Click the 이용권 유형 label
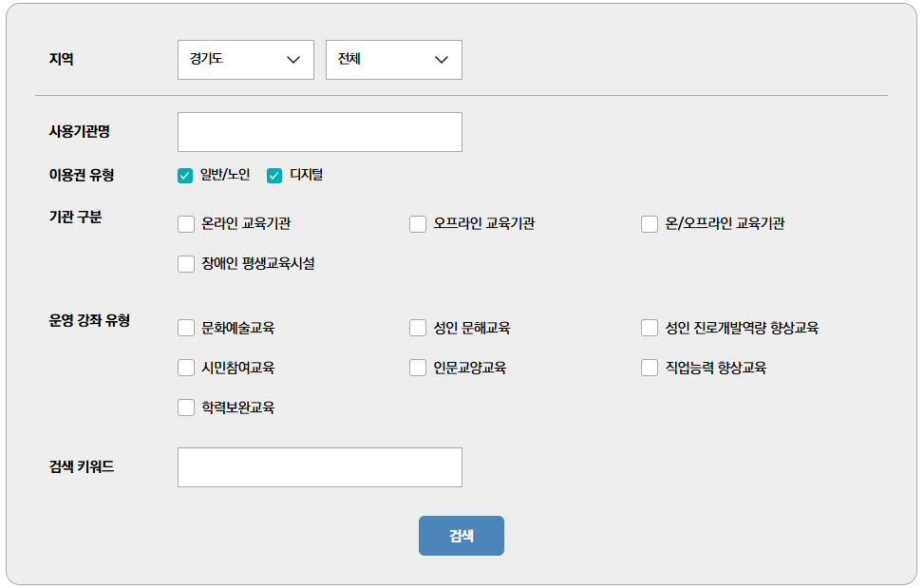924x588 pixels. point(82,175)
